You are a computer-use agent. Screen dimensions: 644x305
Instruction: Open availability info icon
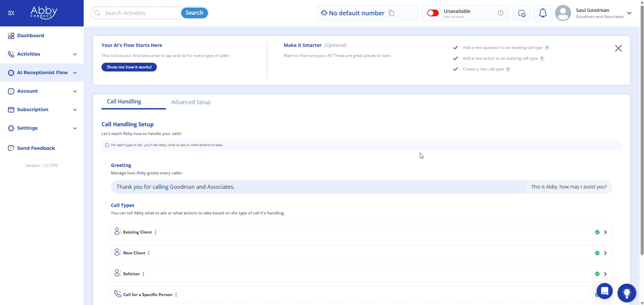coord(500,13)
